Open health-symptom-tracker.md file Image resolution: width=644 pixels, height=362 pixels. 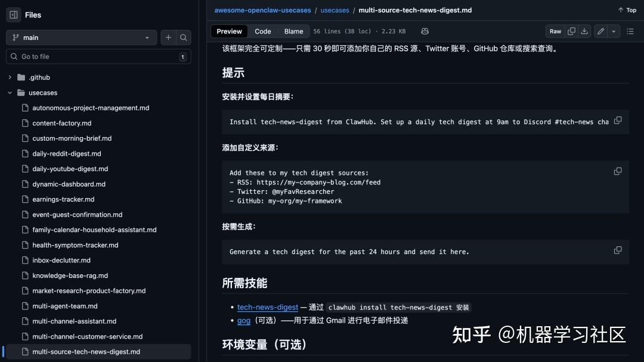(75, 245)
